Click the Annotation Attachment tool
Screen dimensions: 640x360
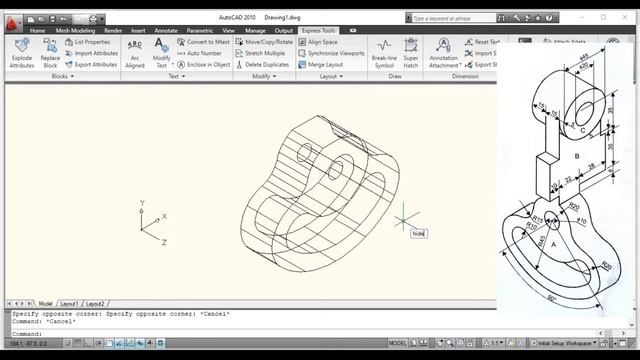coord(444,53)
